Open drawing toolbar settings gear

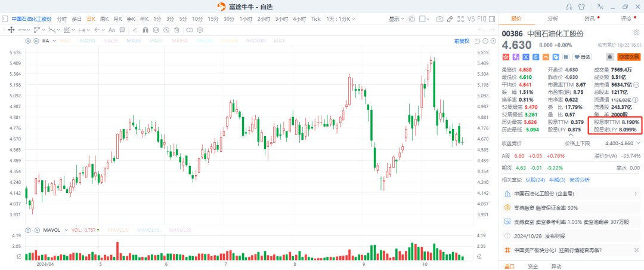[200, 30]
